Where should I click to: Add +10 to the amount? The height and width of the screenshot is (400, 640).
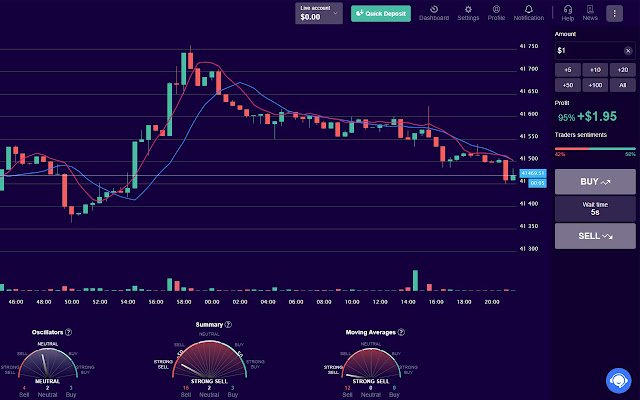pos(595,70)
